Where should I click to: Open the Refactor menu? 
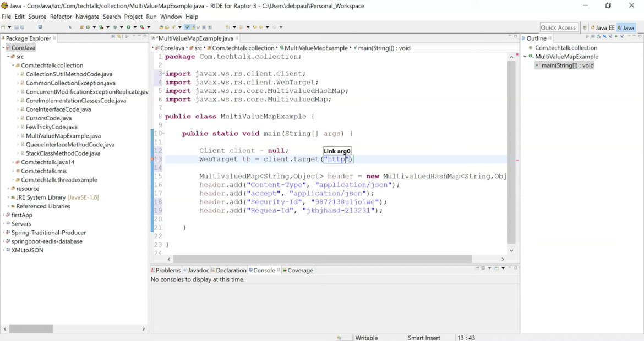pos(61,16)
